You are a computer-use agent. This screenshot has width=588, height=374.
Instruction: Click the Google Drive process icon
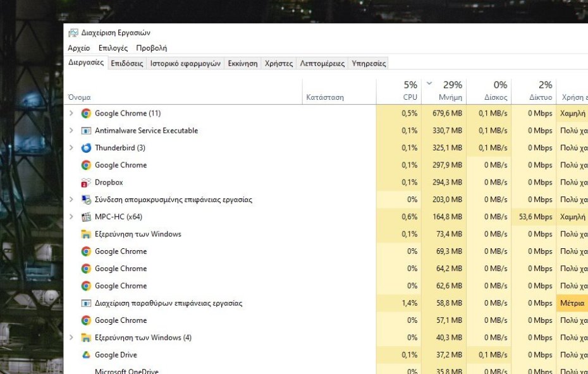pos(86,355)
